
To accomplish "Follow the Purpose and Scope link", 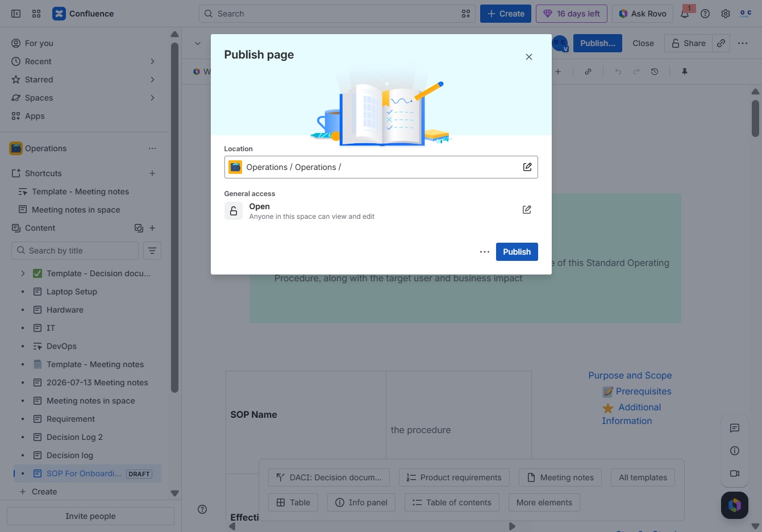I will click(x=630, y=376).
